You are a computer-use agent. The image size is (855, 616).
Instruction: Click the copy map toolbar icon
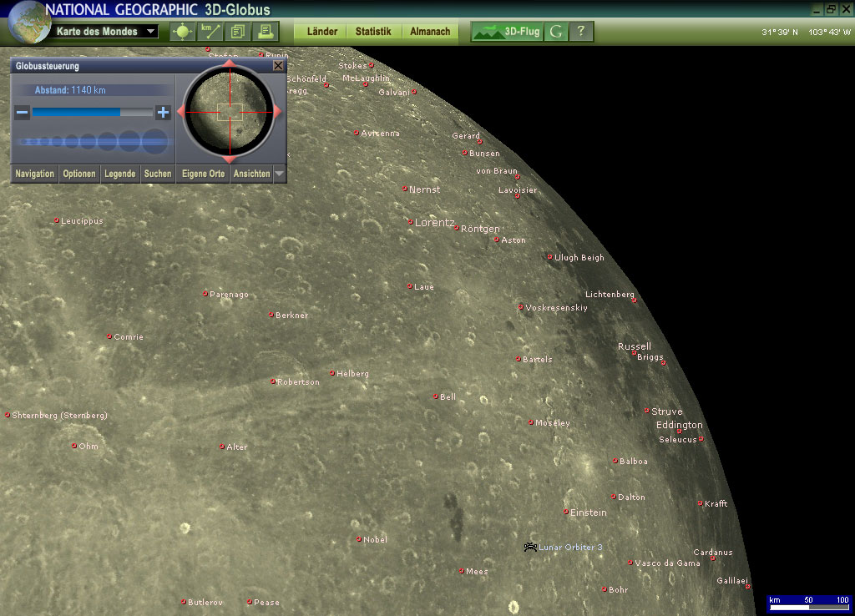coord(238,32)
